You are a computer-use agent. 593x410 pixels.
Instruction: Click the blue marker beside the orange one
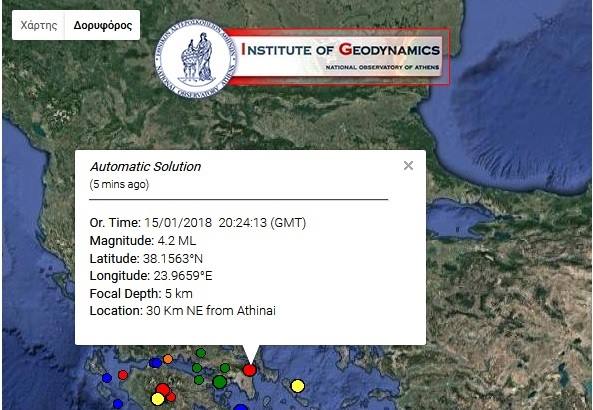tap(155, 363)
